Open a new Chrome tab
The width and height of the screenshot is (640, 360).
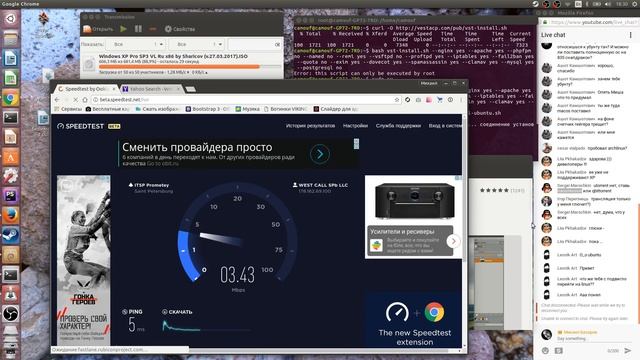(x=191, y=89)
